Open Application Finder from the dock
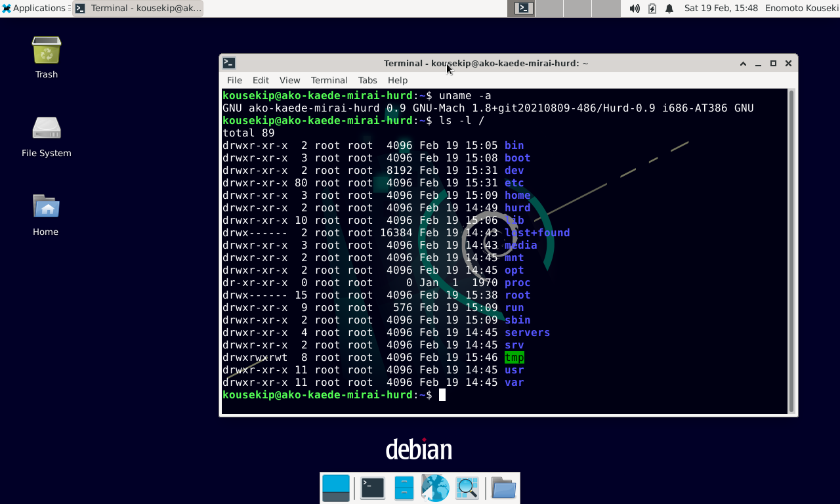This screenshot has height=504, width=840. point(467,488)
